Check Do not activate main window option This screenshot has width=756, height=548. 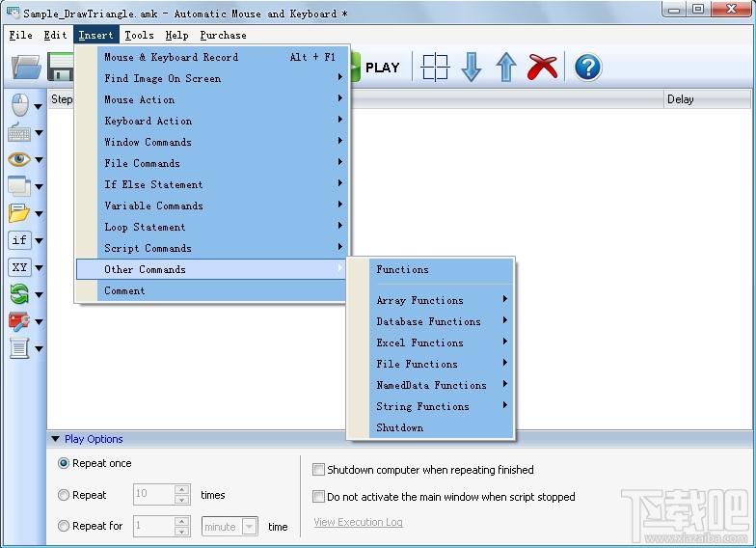[x=318, y=496]
